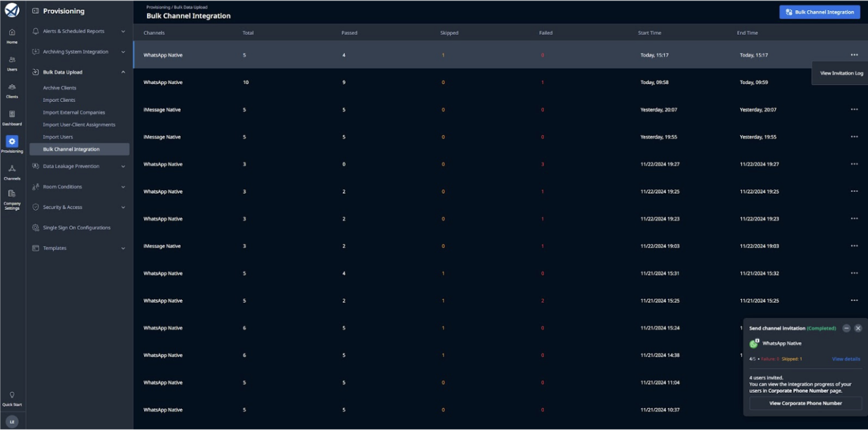Click the Skipped column header
The width and height of the screenshot is (868, 433).
[x=449, y=33]
